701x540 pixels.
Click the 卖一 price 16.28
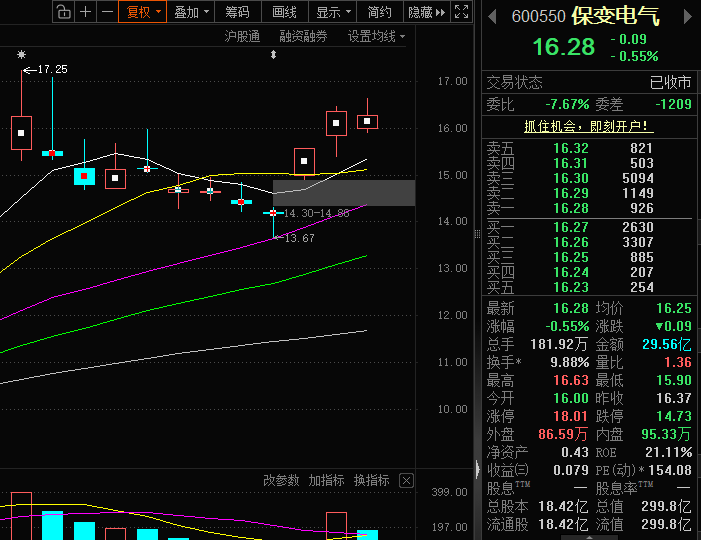pos(571,208)
